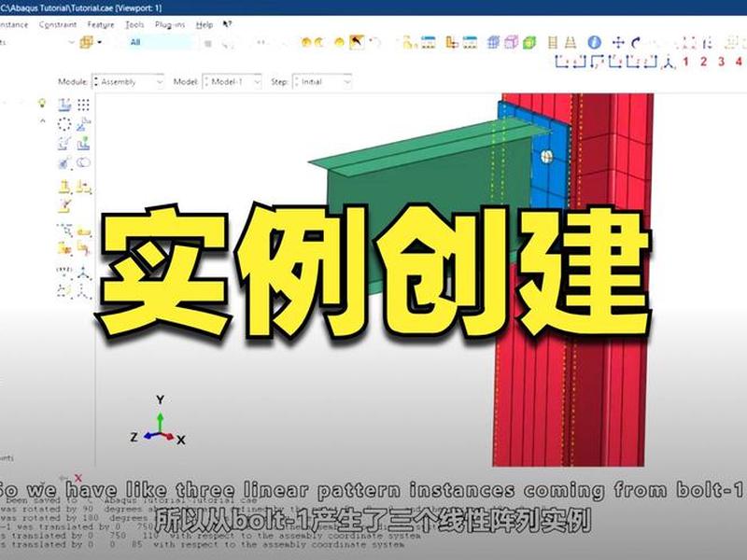Open the Model dropdown showing Model-1

pos(232,82)
